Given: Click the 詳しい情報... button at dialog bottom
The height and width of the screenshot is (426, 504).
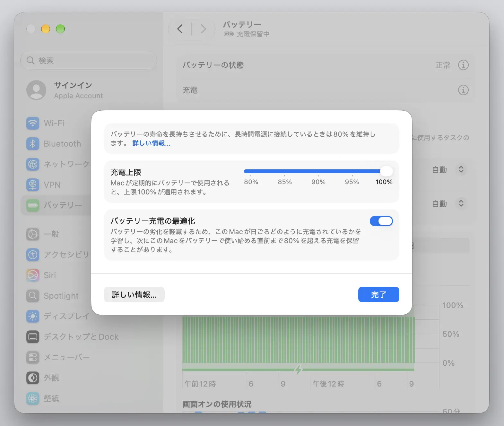Looking at the screenshot, I should (x=134, y=294).
